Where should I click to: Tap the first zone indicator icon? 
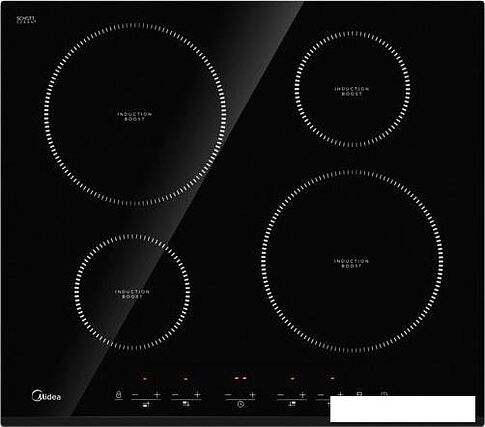click(146, 404)
